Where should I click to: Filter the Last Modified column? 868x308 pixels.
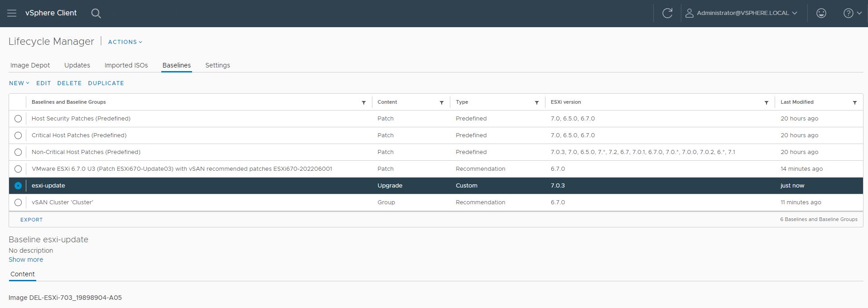pyautogui.click(x=855, y=103)
